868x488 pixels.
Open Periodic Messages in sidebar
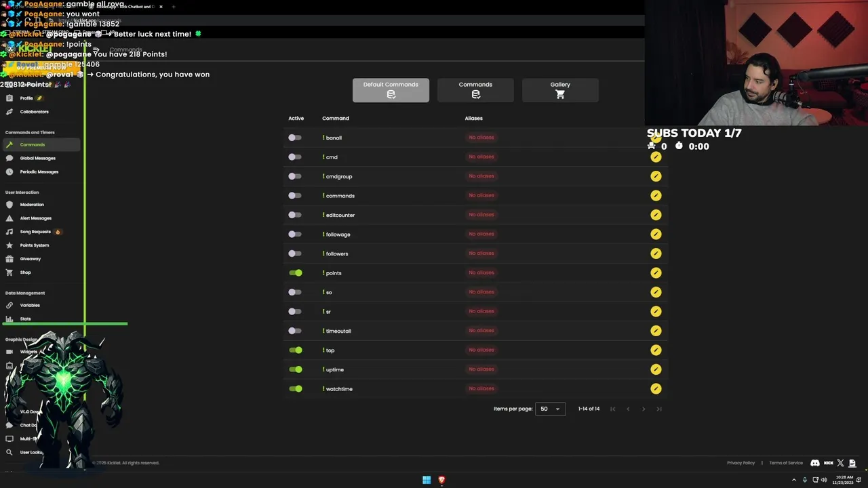41,171
